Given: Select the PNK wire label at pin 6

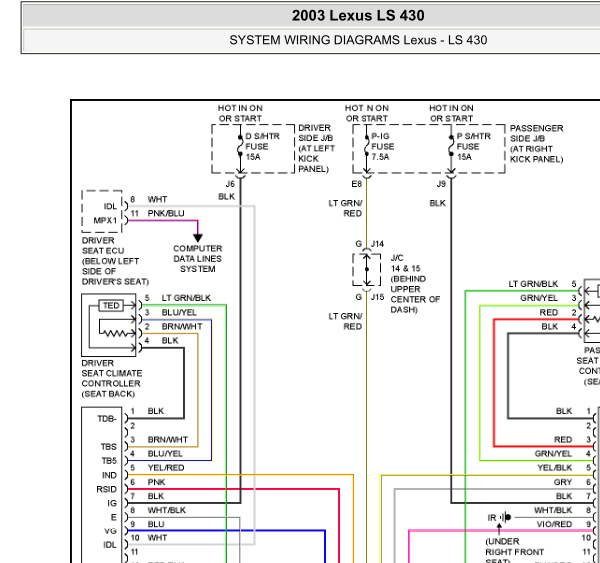Looking at the screenshot, I should pyautogui.click(x=156, y=482).
